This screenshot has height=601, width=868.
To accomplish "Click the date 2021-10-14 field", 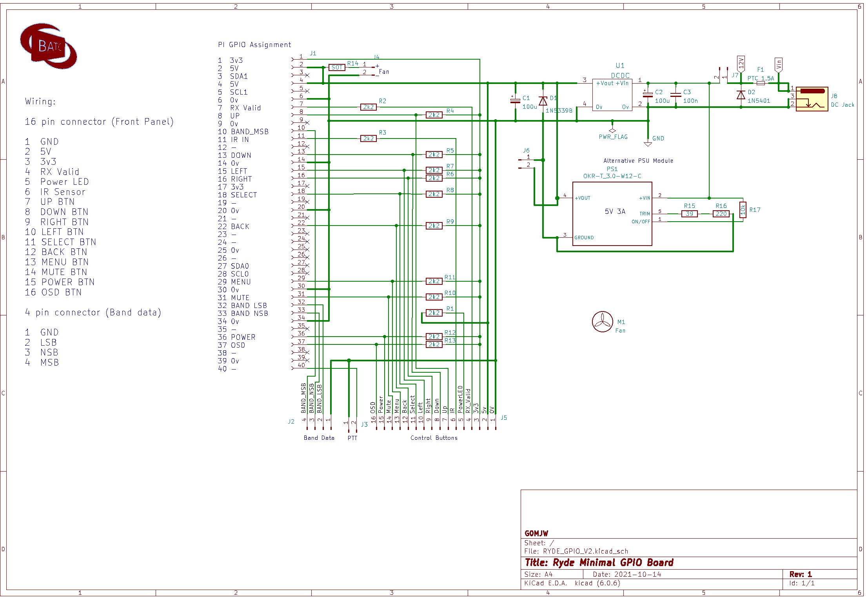I will 627,574.
